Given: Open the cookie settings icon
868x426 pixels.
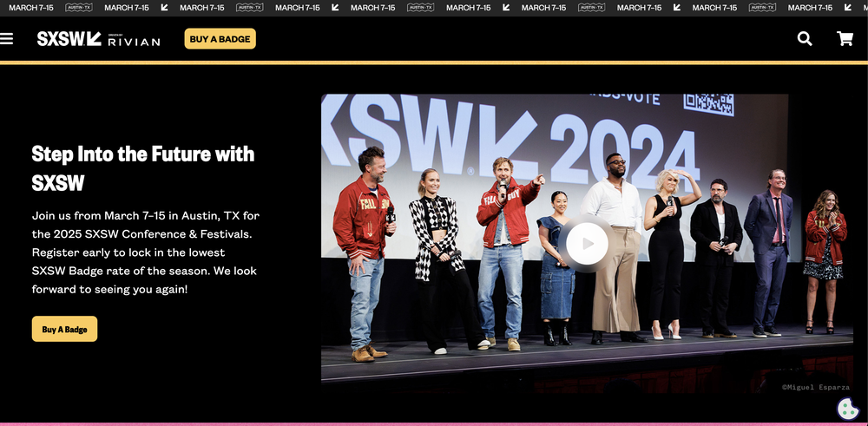Looking at the screenshot, I should pyautogui.click(x=848, y=409).
